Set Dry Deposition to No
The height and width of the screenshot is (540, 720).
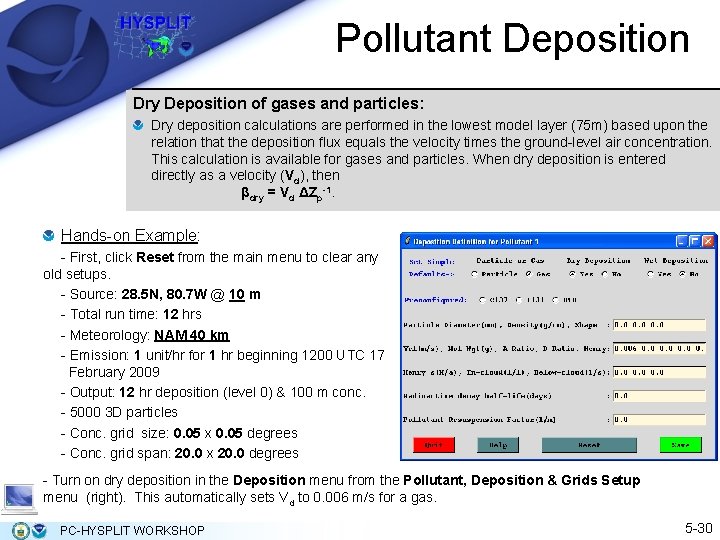[605, 274]
